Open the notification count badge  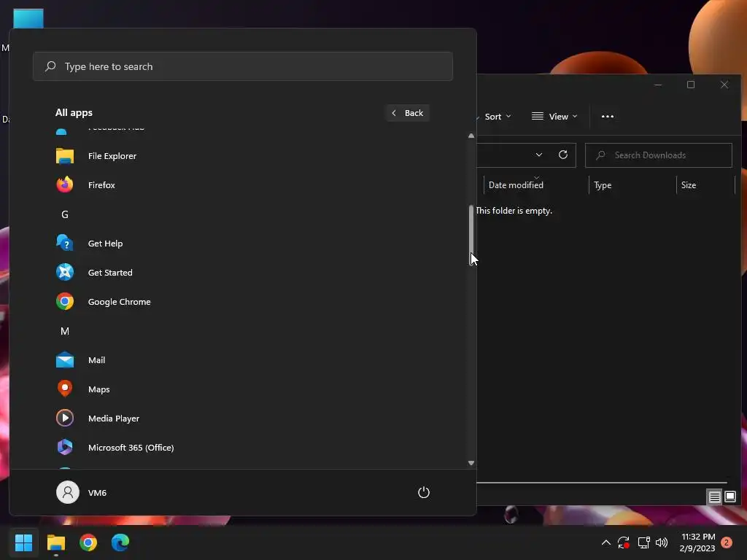click(727, 542)
